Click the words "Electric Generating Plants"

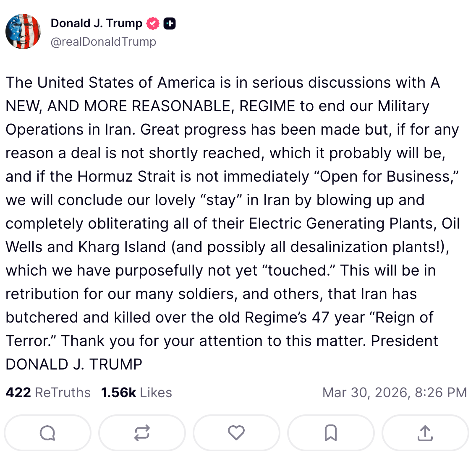click(x=341, y=224)
